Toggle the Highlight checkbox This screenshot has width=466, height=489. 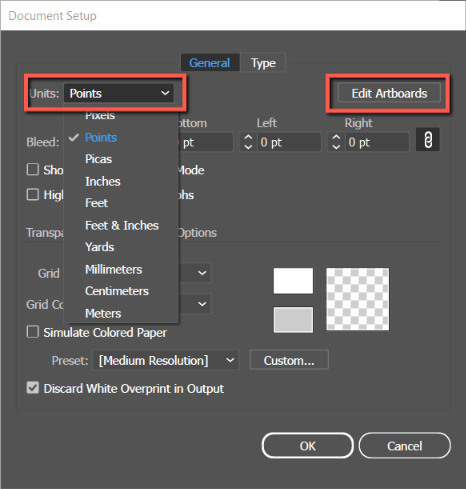tap(33, 194)
